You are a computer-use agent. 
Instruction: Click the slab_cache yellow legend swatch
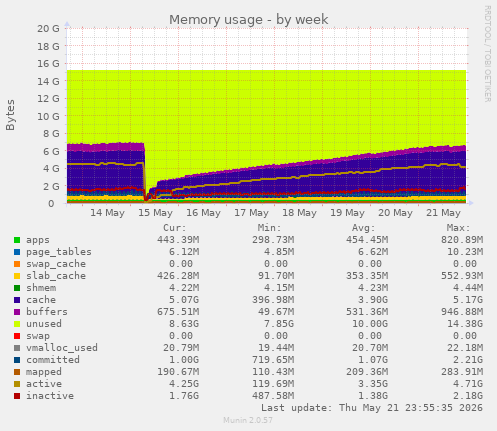point(17,276)
